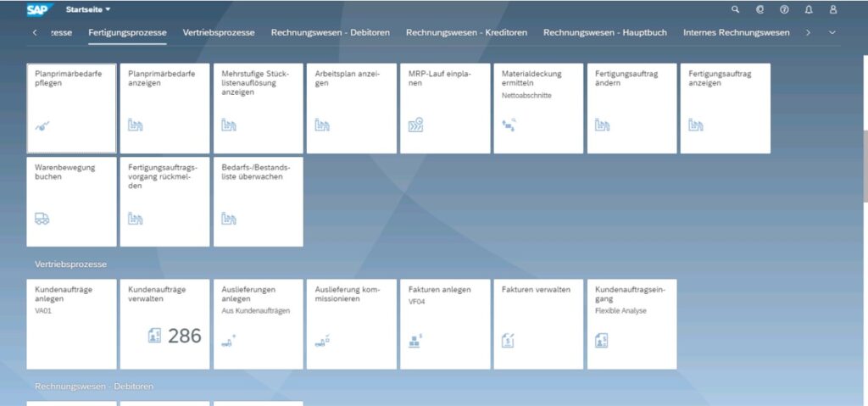Open the search magnifier icon
Image resolution: width=868 pixels, height=406 pixels.
pyautogui.click(x=735, y=9)
